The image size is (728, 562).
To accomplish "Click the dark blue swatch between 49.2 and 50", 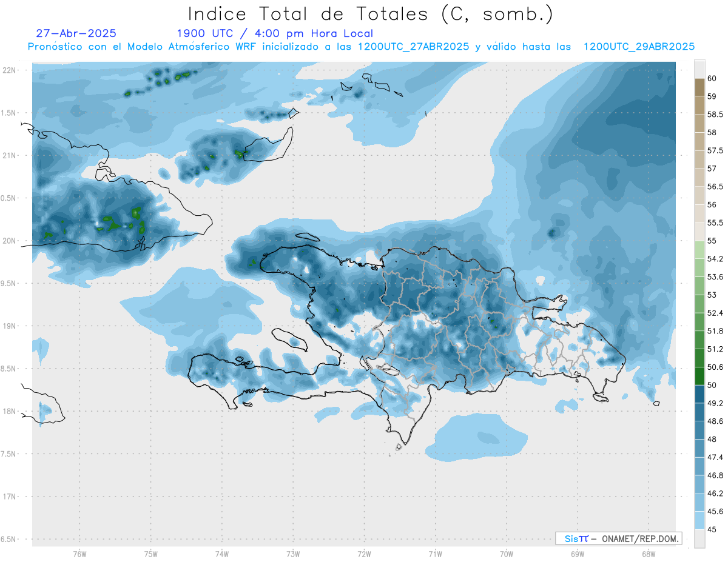I will click(x=699, y=394).
